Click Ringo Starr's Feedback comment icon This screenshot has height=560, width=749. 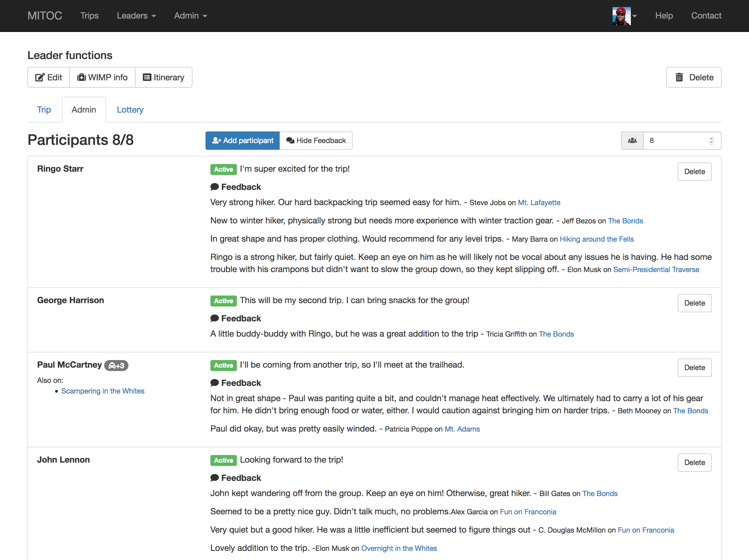[x=214, y=187]
